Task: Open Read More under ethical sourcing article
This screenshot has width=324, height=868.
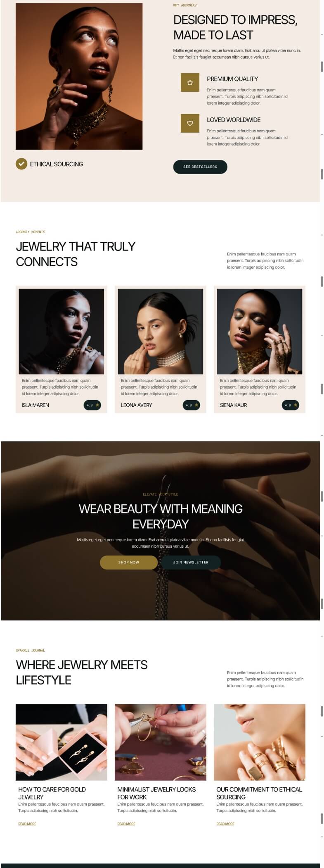Action: click(x=225, y=824)
